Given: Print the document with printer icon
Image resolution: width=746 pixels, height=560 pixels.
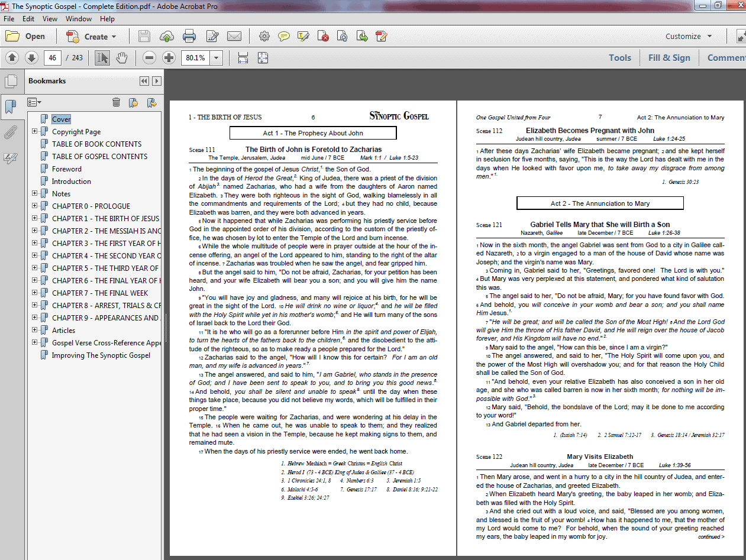Looking at the screenshot, I should (189, 37).
